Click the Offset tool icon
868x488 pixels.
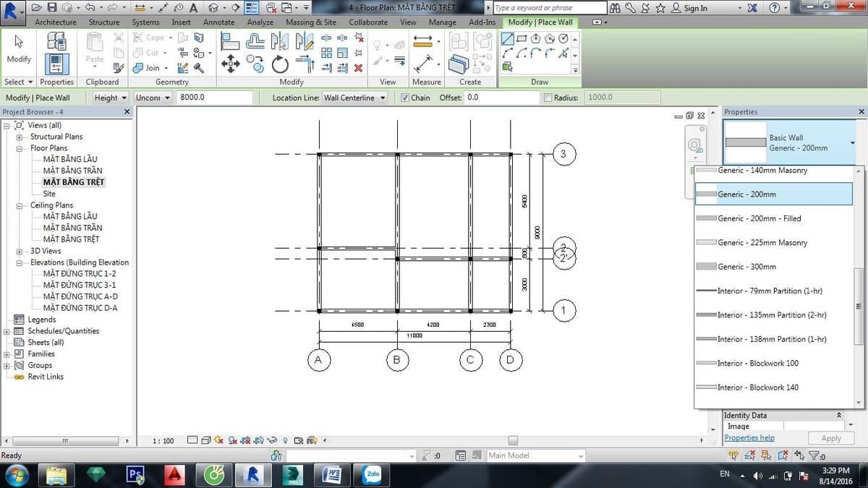(255, 41)
